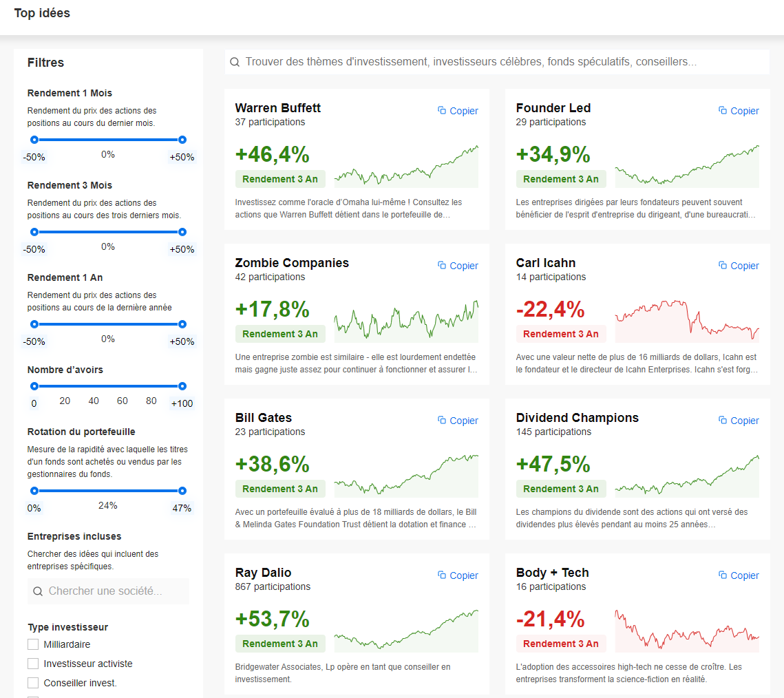The image size is (784, 698).
Task: Click the magnifier icon in the top search bar
Action: (x=235, y=62)
